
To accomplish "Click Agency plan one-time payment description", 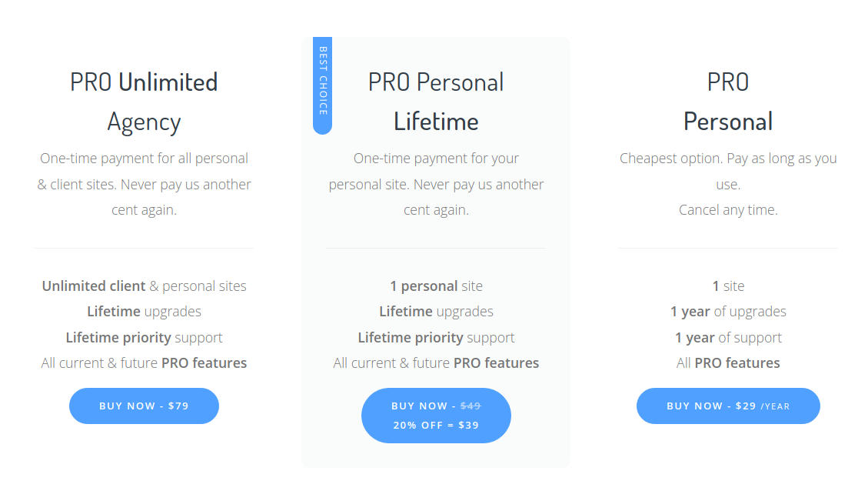I will [x=144, y=184].
